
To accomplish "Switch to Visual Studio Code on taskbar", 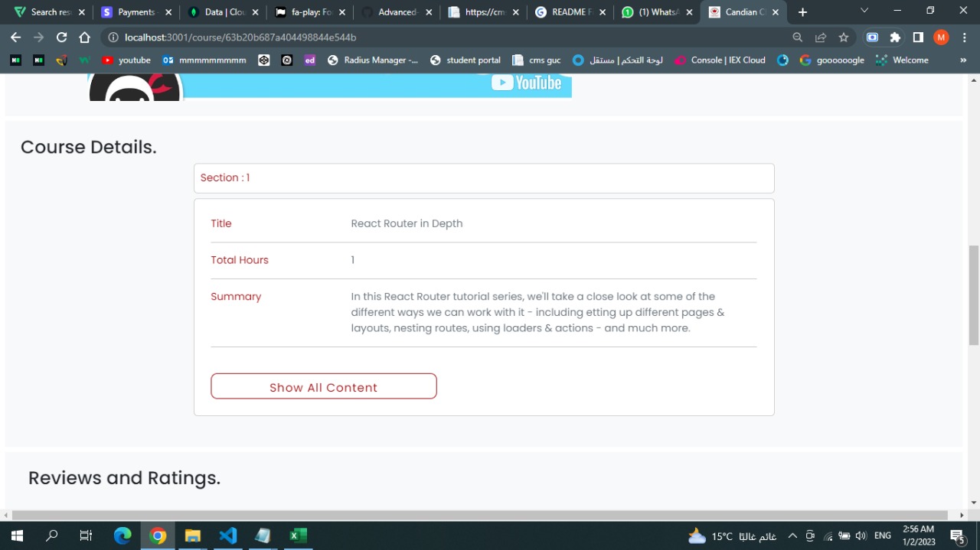I will (x=227, y=535).
